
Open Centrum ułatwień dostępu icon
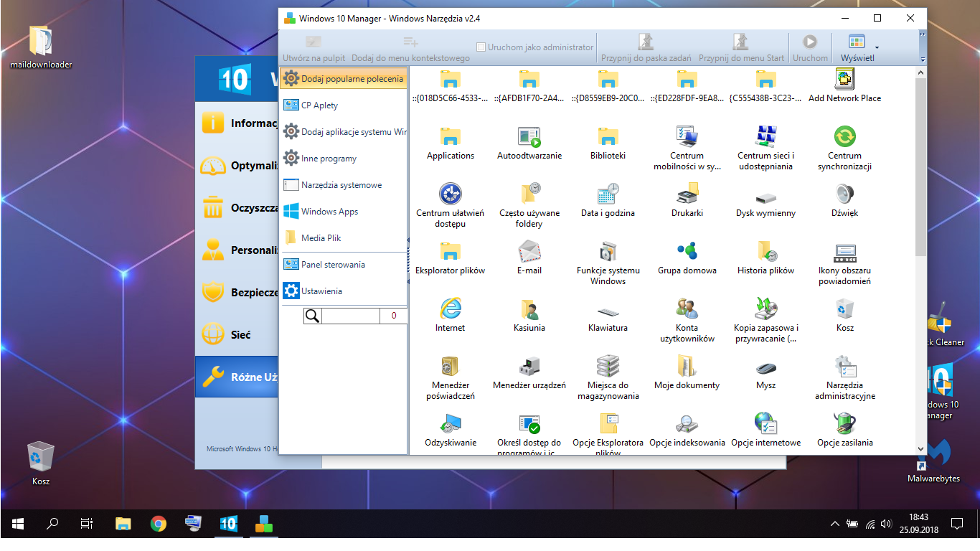[x=451, y=194]
